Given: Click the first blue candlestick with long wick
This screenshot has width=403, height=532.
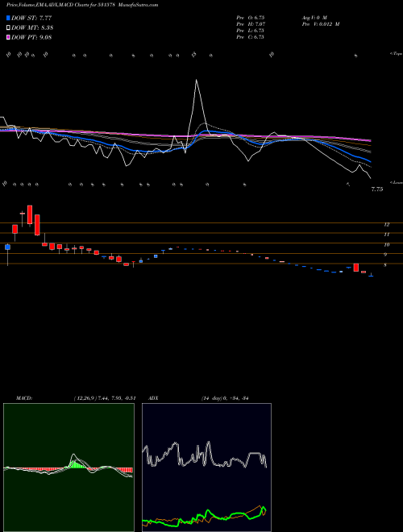Looking at the screenshot, I should tap(7, 247).
